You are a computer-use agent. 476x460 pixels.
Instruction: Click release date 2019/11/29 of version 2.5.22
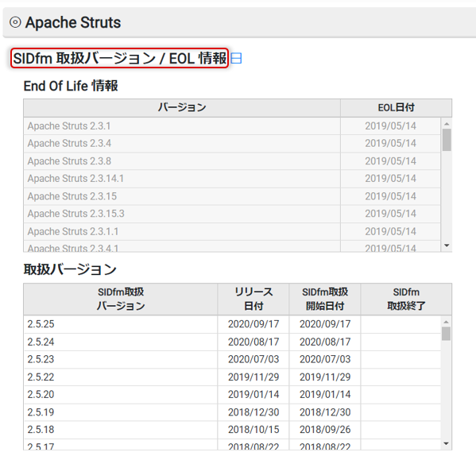tap(253, 377)
